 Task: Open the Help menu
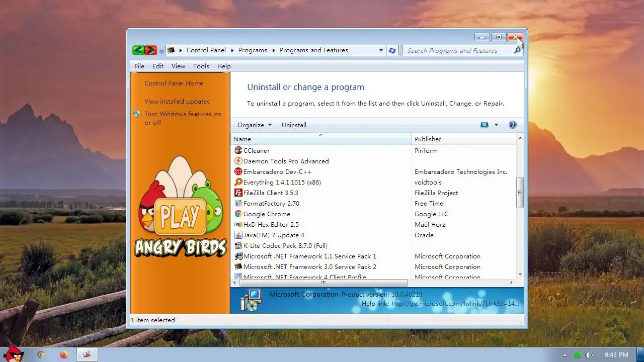(224, 66)
